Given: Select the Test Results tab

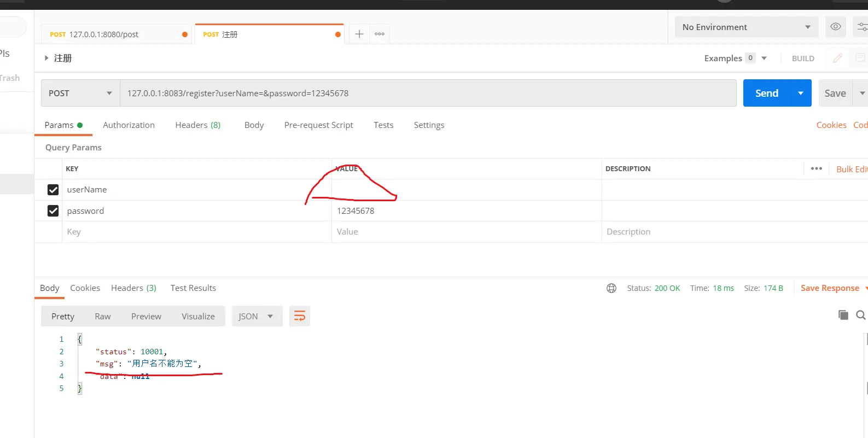Looking at the screenshot, I should click(x=193, y=288).
